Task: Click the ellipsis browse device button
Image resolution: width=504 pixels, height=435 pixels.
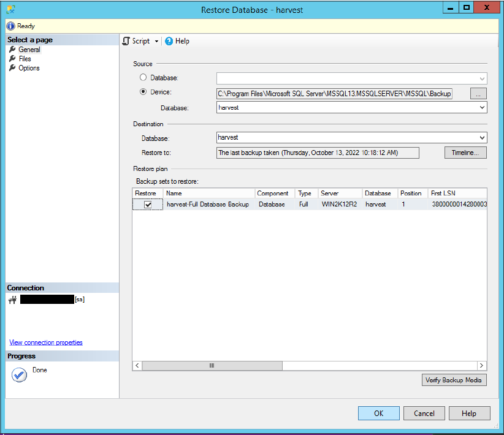Action: [x=478, y=94]
